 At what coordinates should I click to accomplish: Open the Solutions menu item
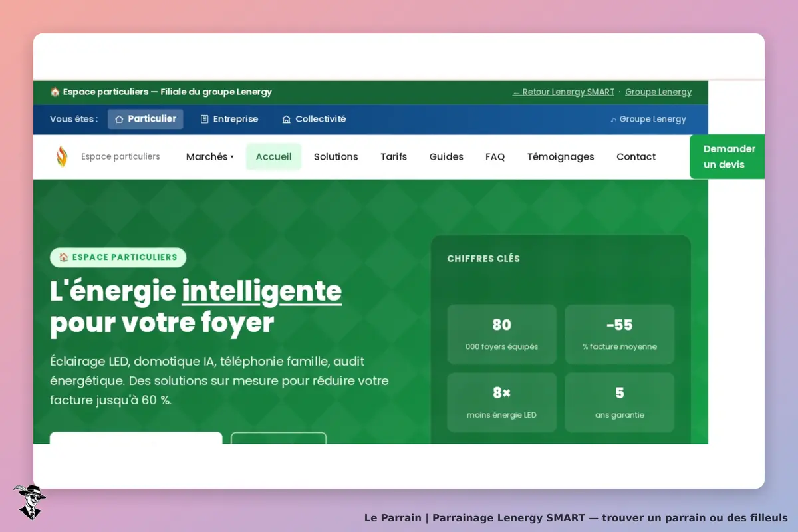tap(336, 157)
